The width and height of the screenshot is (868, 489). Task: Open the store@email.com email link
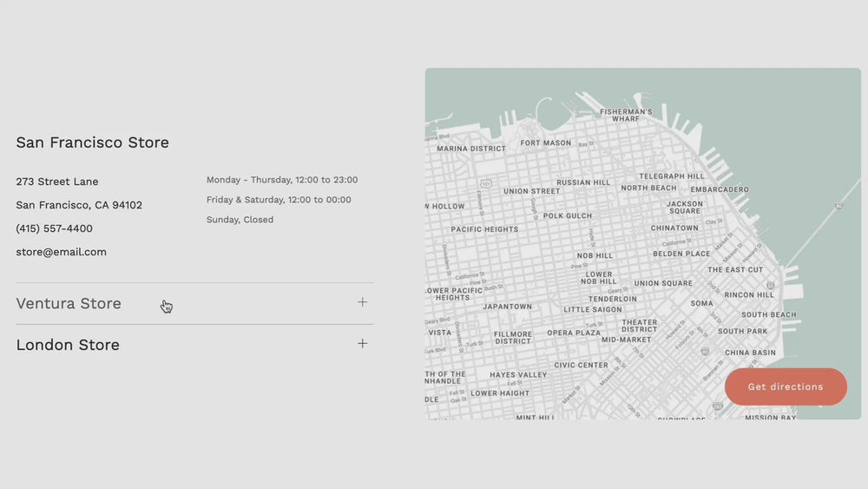tap(61, 252)
